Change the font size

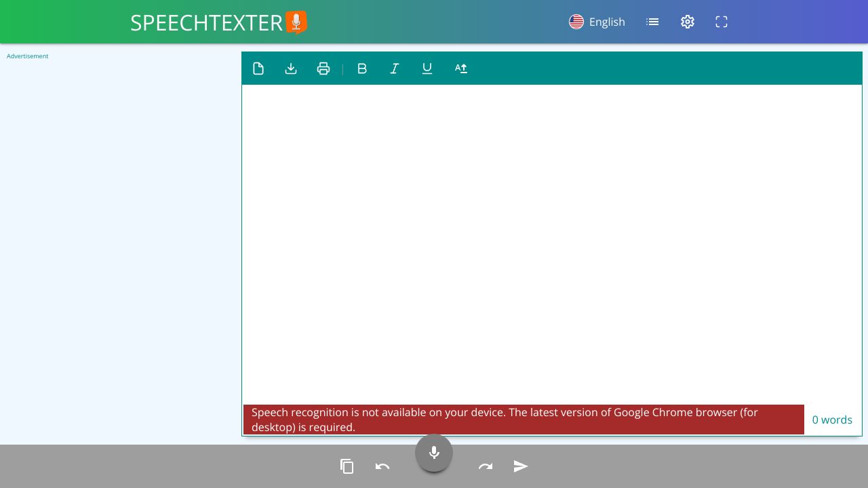tap(460, 68)
